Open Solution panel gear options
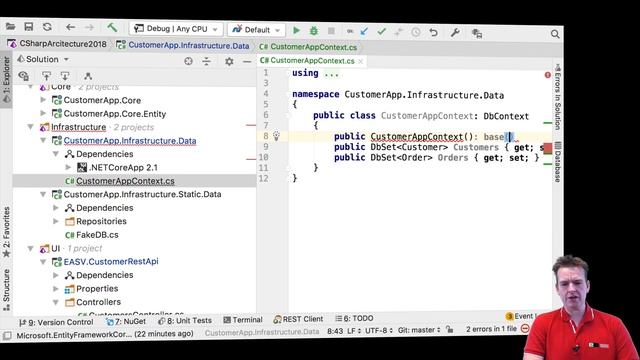640x360 pixels. point(229,62)
